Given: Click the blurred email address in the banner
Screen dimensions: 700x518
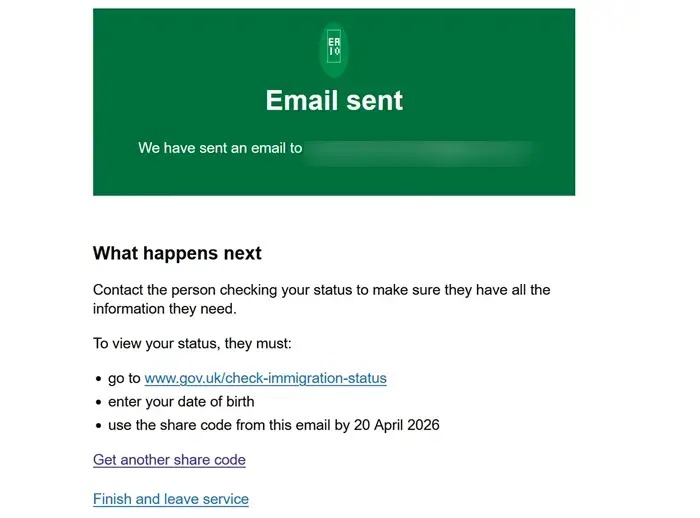Looking at the screenshot, I should pyautogui.click(x=422, y=150).
